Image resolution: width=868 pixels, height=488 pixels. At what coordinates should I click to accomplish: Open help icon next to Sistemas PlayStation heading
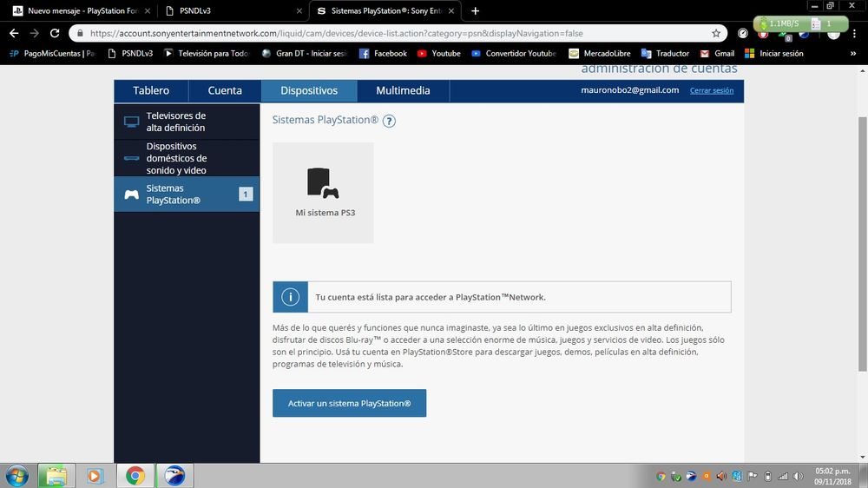click(389, 121)
